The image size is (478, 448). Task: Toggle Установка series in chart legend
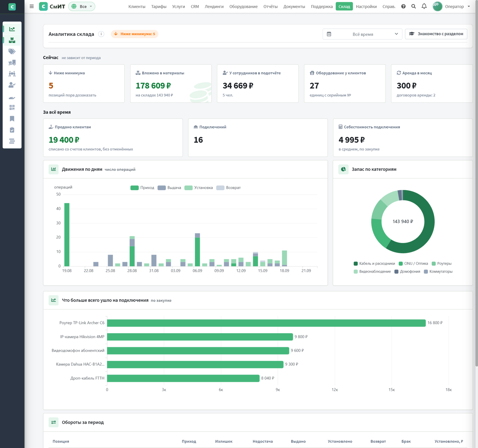199,188
